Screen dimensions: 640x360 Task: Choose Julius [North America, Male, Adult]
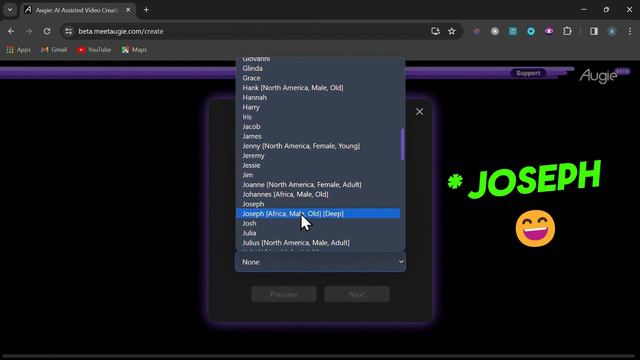pyautogui.click(x=318, y=243)
